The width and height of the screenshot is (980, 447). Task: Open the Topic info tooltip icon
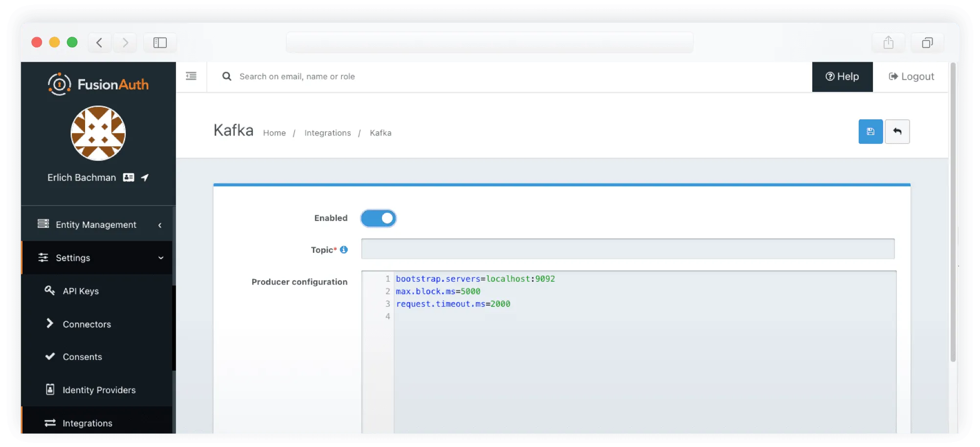[344, 249]
